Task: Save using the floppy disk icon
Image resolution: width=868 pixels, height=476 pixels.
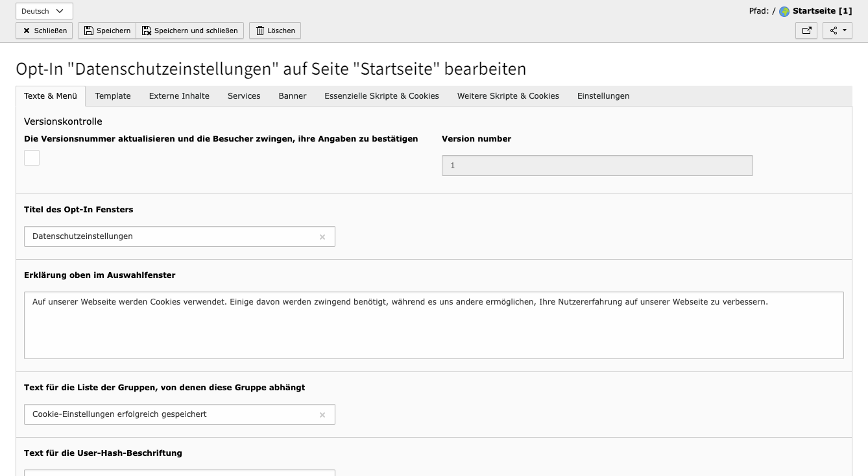Action: [88, 30]
